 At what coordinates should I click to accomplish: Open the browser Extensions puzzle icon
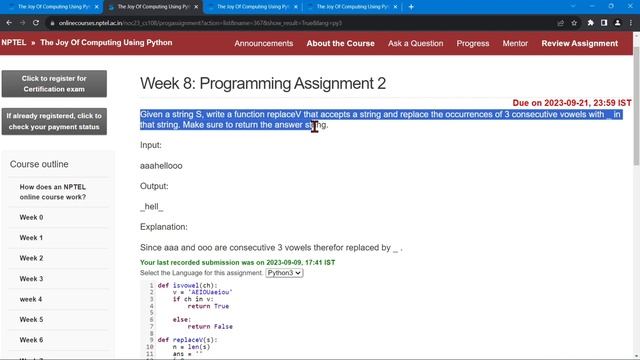click(x=591, y=23)
